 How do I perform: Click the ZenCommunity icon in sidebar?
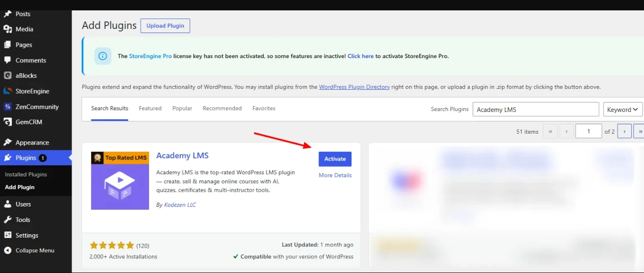click(8, 107)
